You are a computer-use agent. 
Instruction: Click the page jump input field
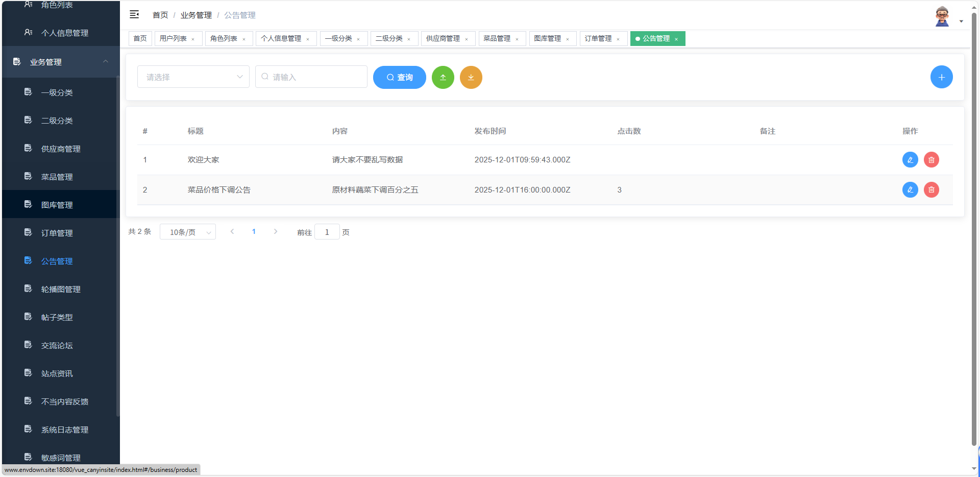point(327,231)
